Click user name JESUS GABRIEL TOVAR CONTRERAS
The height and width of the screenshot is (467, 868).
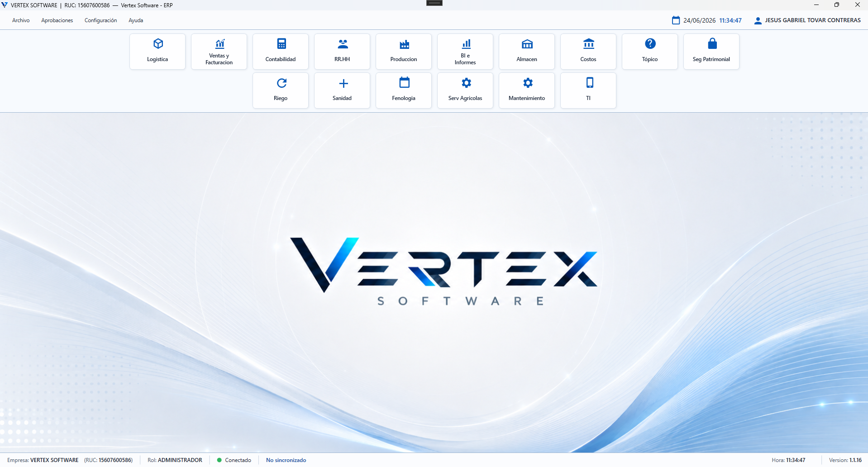[x=813, y=20]
